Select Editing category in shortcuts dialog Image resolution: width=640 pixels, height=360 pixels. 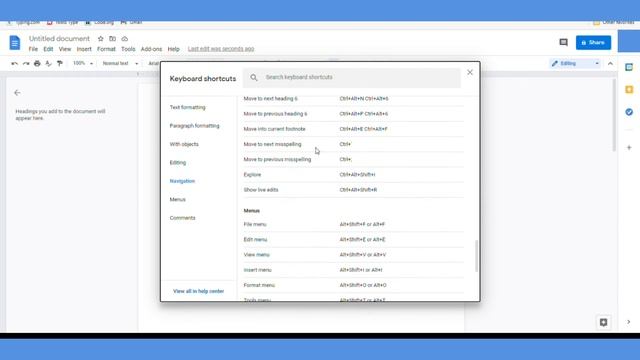pos(178,162)
